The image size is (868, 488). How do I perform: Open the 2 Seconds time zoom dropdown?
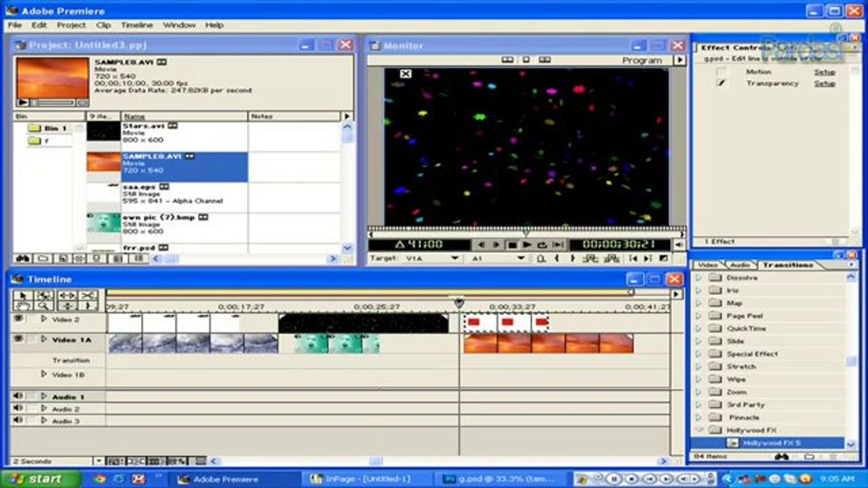pos(99,462)
